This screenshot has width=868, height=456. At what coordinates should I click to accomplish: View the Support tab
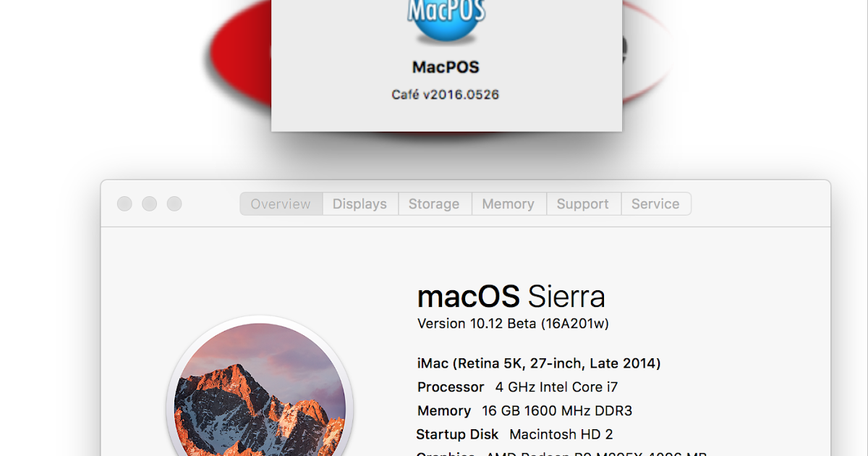pos(583,203)
